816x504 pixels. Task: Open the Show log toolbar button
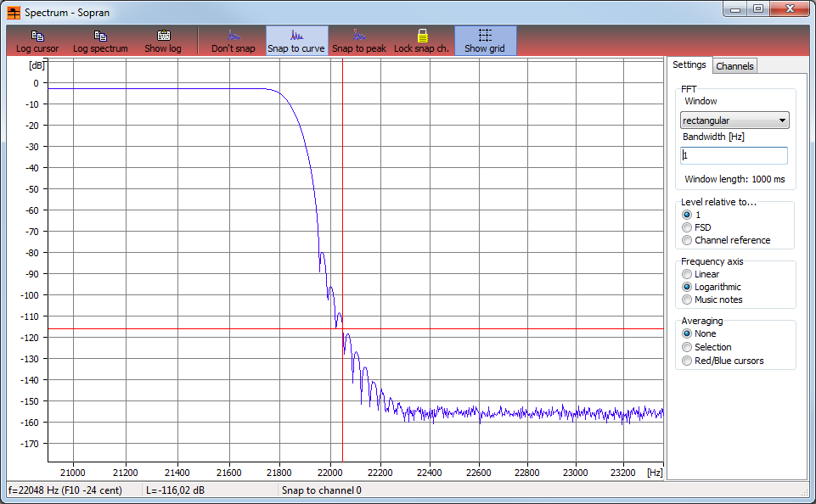pyautogui.click(x=163, y=41)
